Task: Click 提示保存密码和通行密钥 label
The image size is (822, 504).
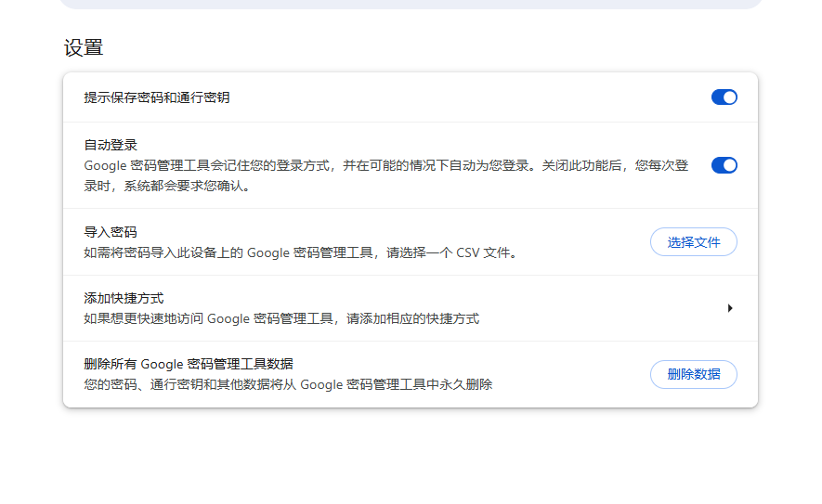Action: tap(157, 97)
